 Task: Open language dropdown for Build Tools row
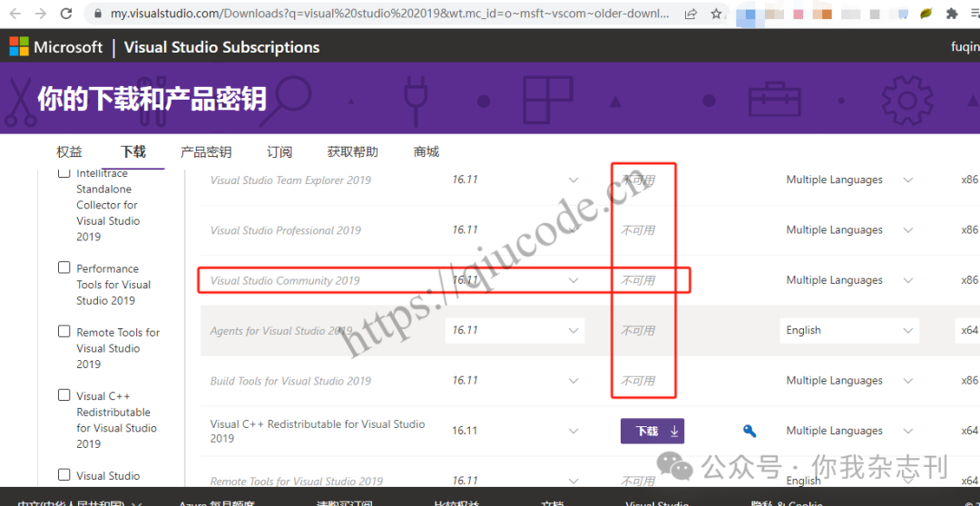pyautogui.click(x=849, y=381)
